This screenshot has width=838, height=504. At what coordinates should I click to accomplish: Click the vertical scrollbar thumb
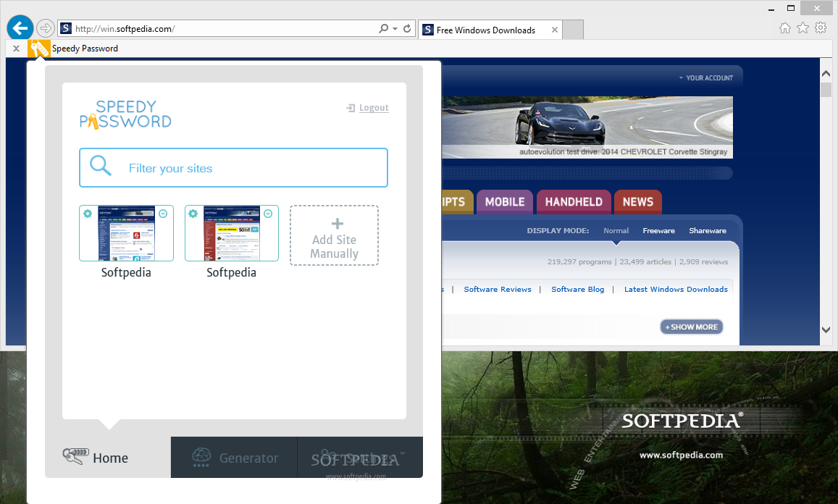826,89
